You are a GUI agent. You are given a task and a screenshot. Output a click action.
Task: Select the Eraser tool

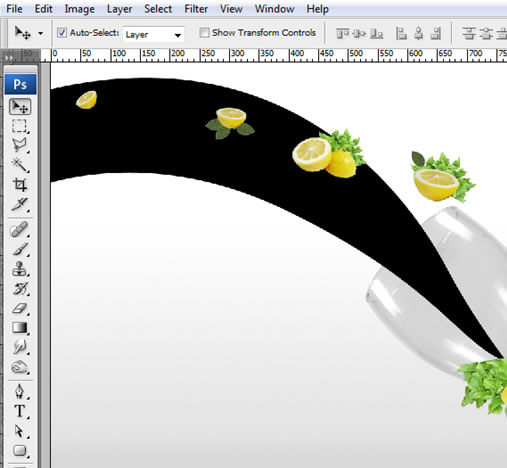[19, 308]
